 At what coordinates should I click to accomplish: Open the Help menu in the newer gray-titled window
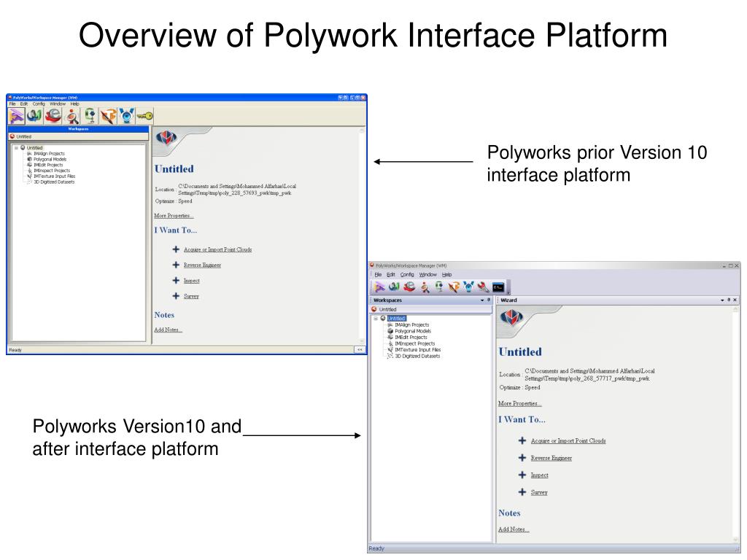click(x=447, y=275)
